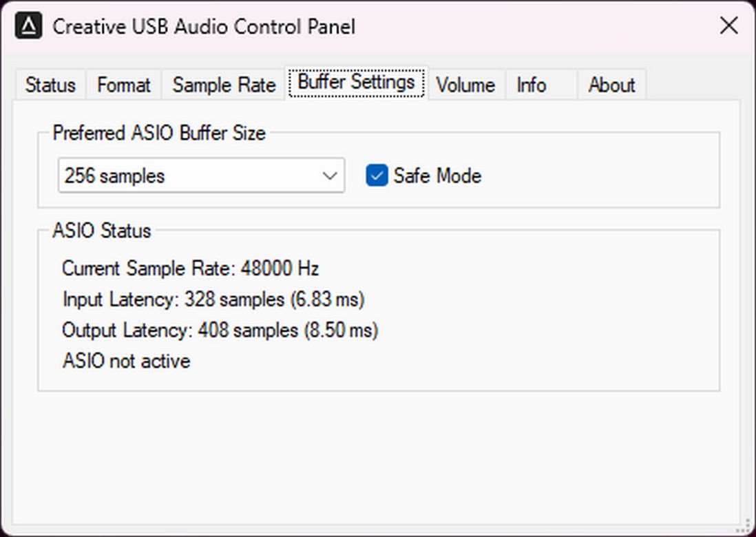Screen dimensions: 756x537
Task: Show the Info tab
Action: 532,85
